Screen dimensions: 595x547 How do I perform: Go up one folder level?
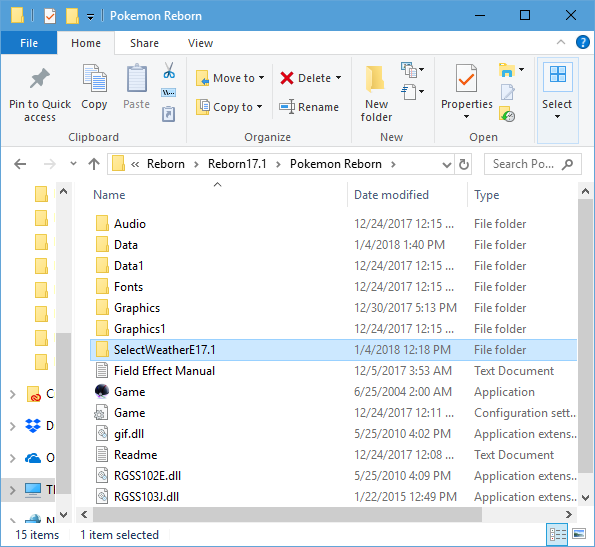(x=94, y=164)
